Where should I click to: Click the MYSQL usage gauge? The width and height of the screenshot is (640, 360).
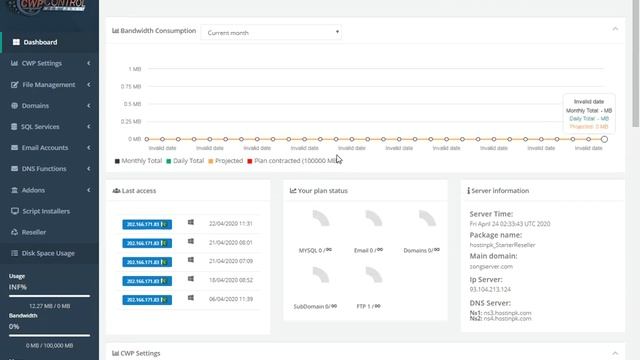pyautogui.click(x=321, y=218)
